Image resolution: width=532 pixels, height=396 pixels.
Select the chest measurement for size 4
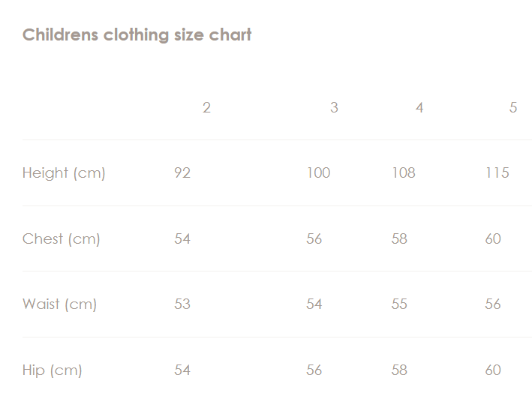[399, 239]
